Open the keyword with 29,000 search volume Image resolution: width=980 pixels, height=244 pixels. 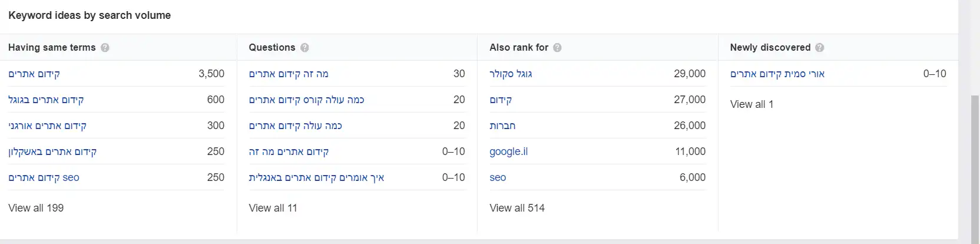tap(511, 74)
